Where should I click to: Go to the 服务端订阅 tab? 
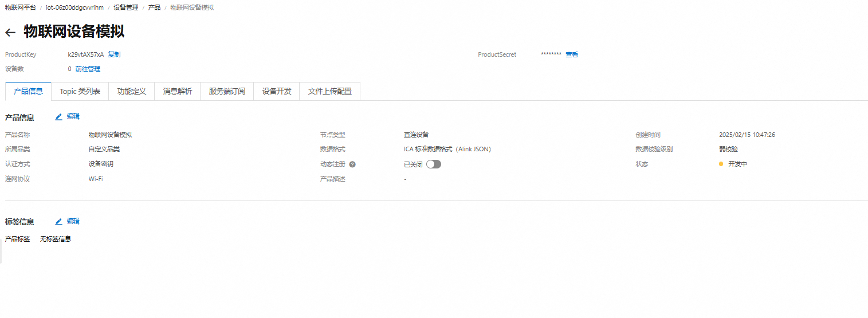227,92
